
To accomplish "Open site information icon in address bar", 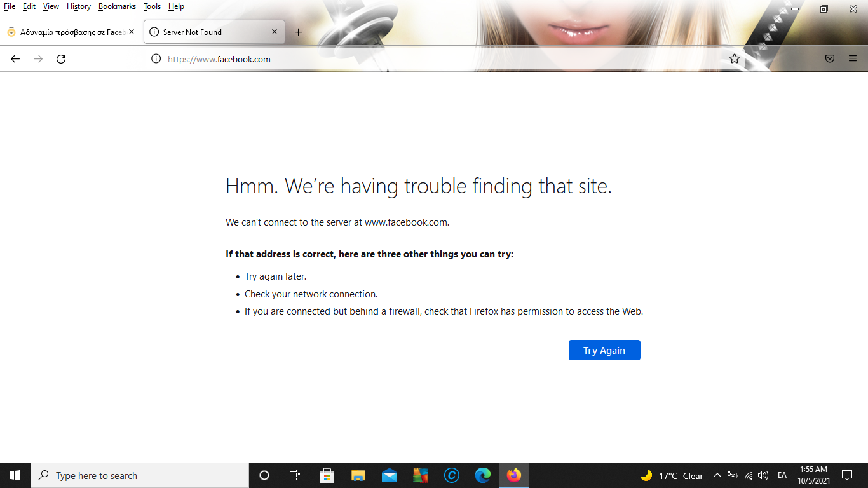I will (156, 58).
